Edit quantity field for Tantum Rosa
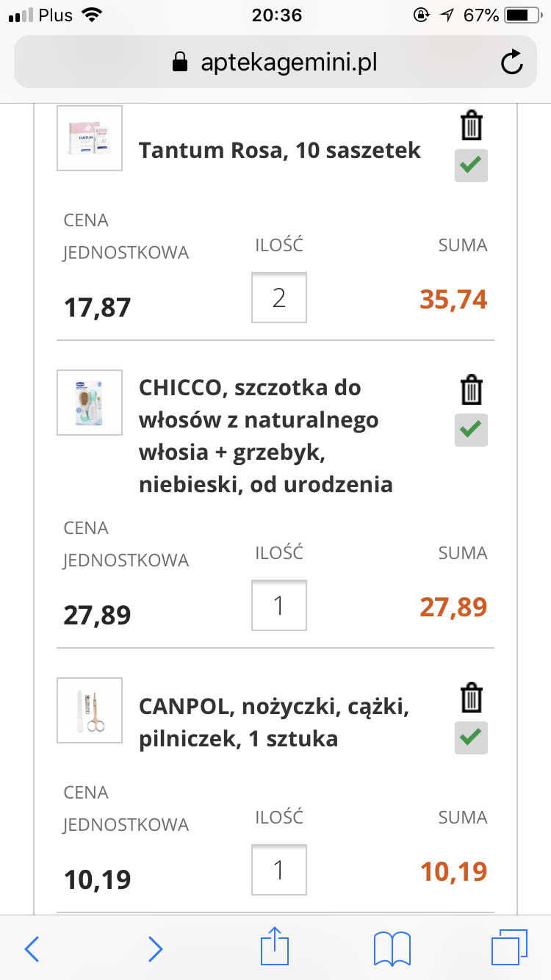This screenshot has height=980, width=551. (279, 298)
